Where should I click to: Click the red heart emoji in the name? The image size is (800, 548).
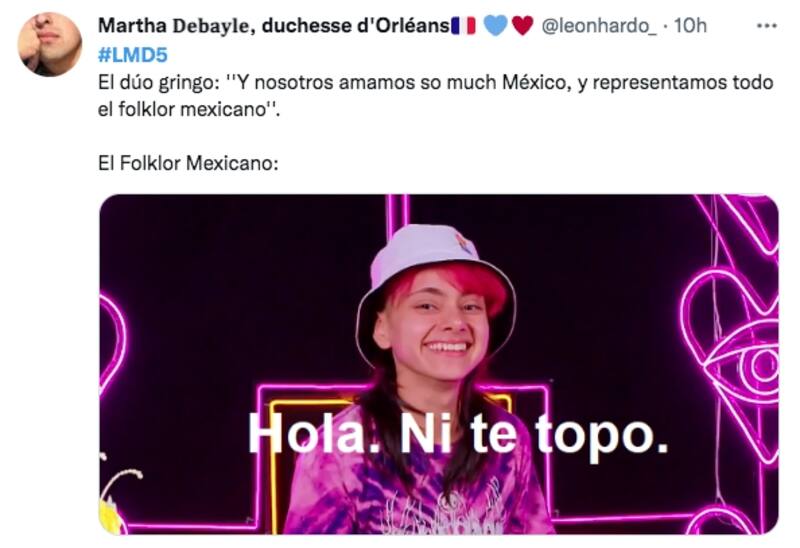522,26
